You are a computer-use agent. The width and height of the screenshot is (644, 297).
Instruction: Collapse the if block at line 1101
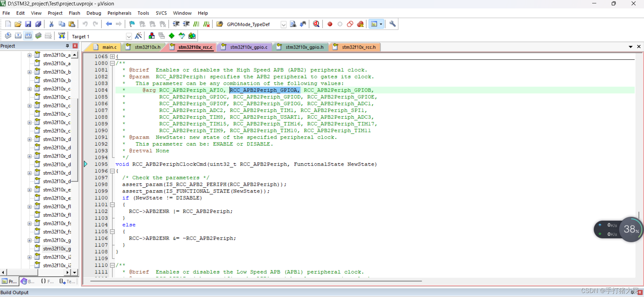[x=112, y=205]
